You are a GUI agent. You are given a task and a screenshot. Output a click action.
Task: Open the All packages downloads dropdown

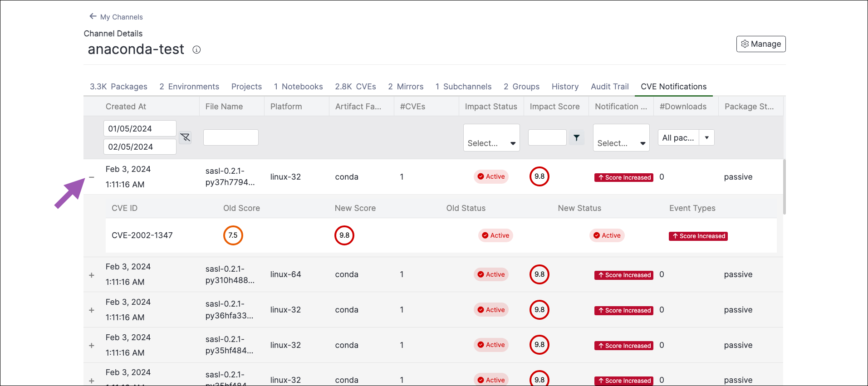pos(686,137)
